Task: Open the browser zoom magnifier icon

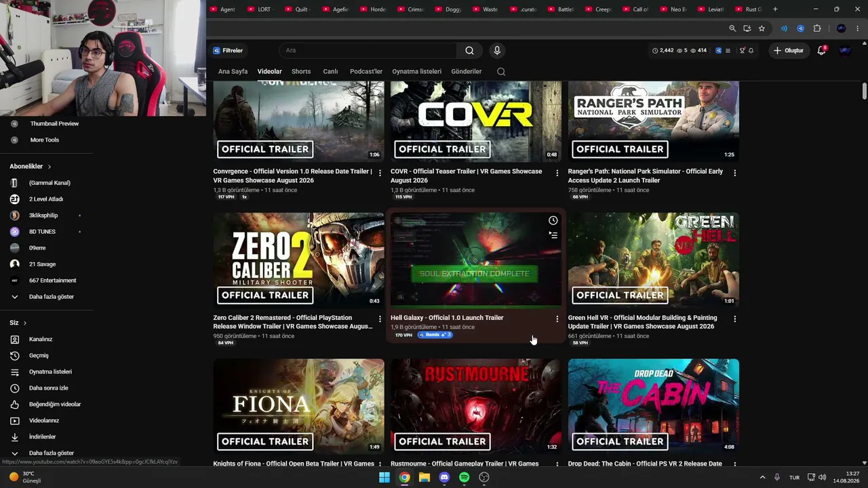Action: (x=732, y=28)
